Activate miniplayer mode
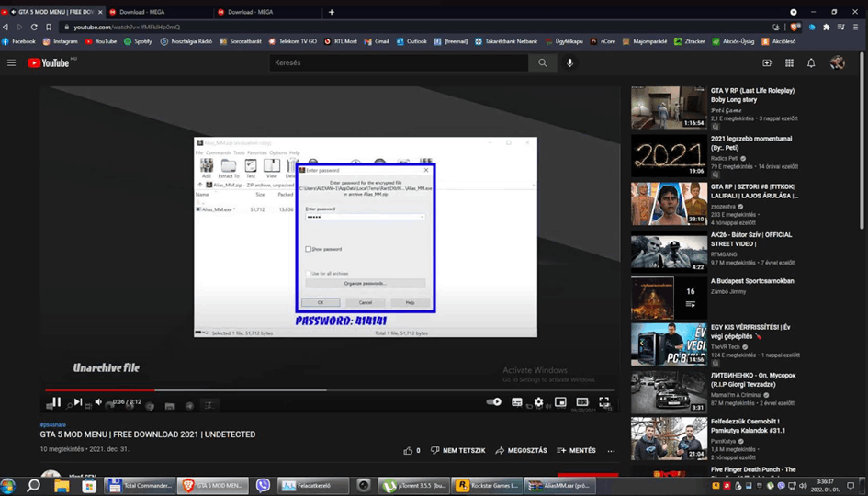Image resolution: width=868 pixels, height=496 pixels. click(x=560, y=402)
